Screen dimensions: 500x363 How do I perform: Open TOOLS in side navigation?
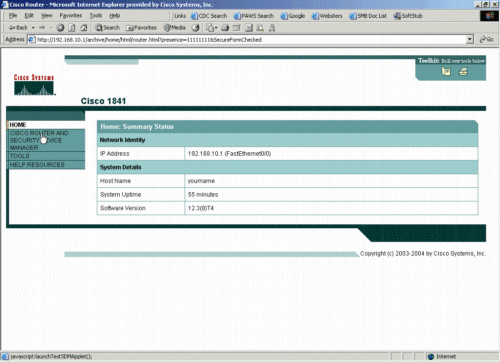point(46,156)
